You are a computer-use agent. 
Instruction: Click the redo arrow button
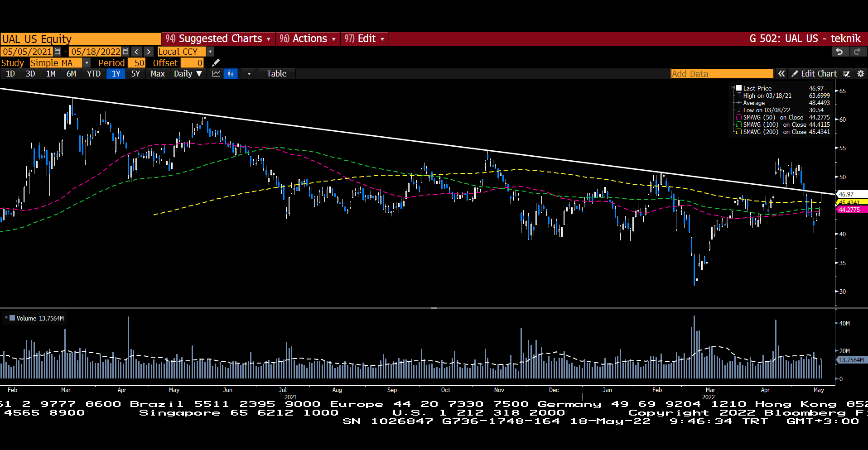[857, 52]
